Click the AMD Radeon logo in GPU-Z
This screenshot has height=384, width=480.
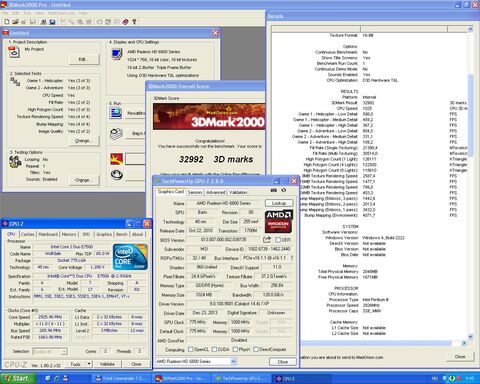(279, 221)
